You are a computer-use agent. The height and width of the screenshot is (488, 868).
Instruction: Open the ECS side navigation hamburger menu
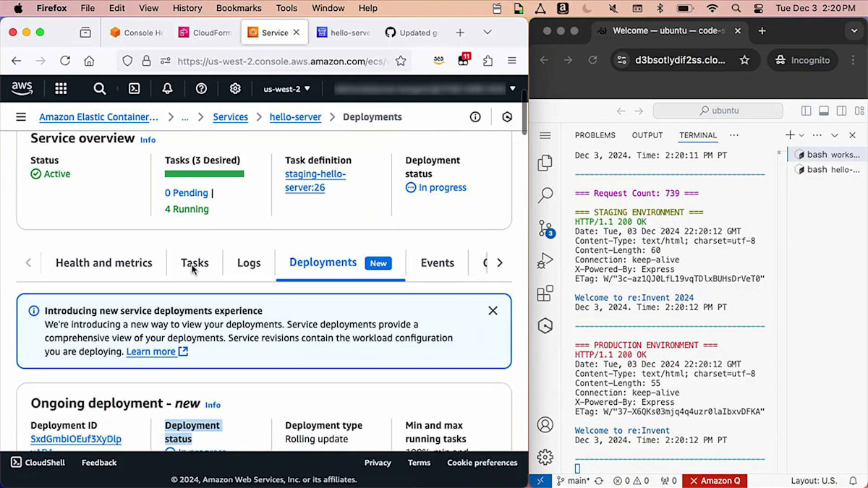pyautogui.click(x=21, y=116)
